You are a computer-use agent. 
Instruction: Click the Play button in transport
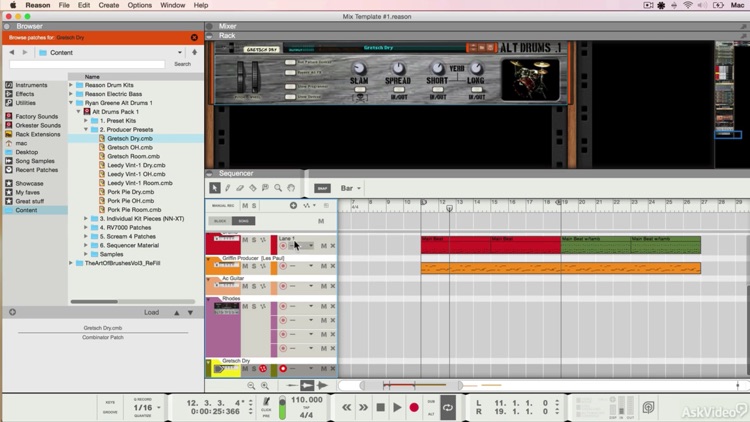click(x=397, y=408)
